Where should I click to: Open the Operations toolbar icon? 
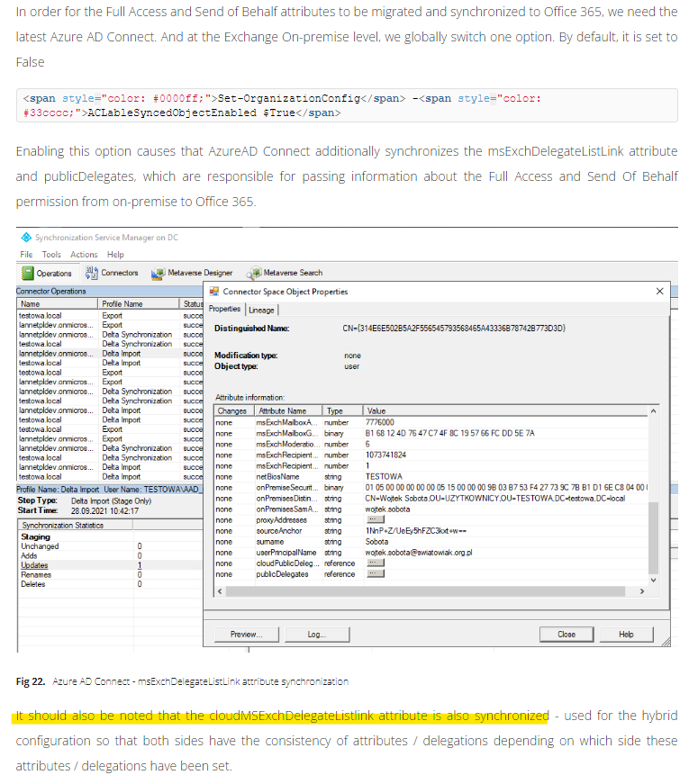(x=28, y=274)
